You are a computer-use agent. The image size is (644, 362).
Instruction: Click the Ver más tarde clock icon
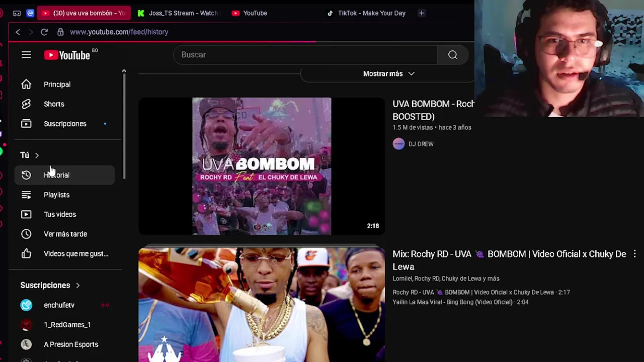[26, 234]
